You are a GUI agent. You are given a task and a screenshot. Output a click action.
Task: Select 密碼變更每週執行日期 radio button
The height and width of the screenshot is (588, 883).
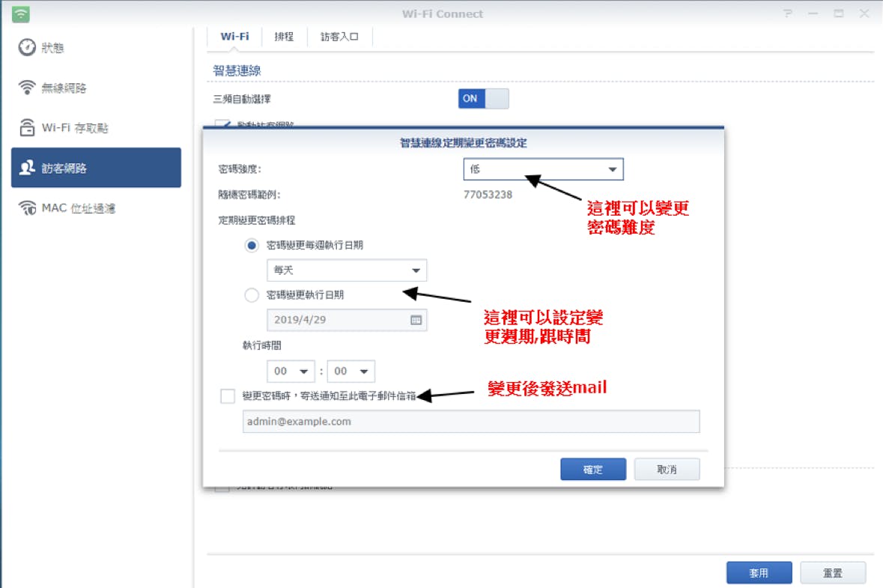pyautogui.click(x=252, y=246)
